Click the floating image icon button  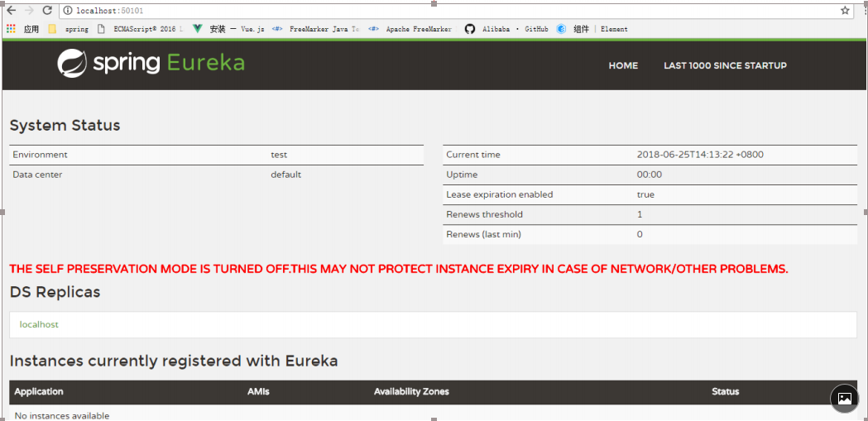(845, 398)
